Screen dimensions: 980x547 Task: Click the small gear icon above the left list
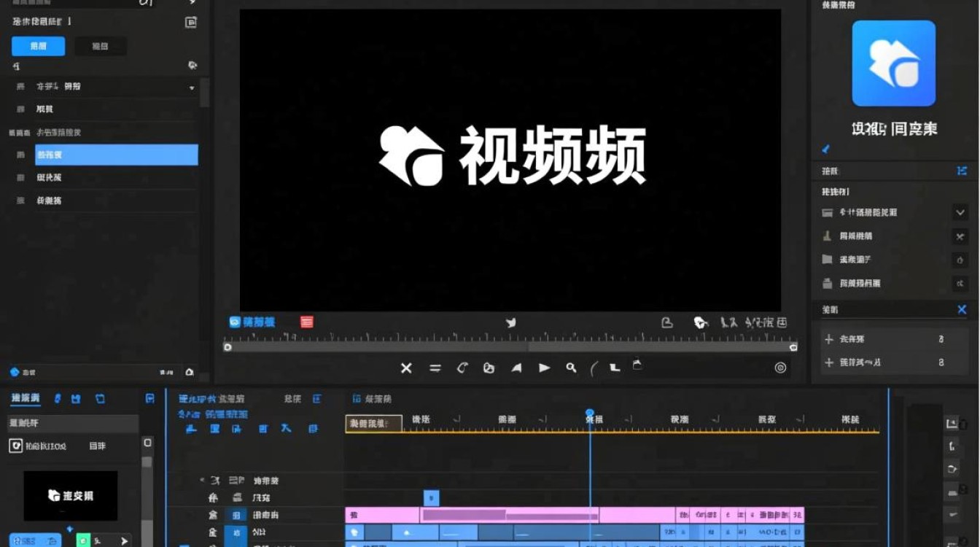(x=192, y=65)
